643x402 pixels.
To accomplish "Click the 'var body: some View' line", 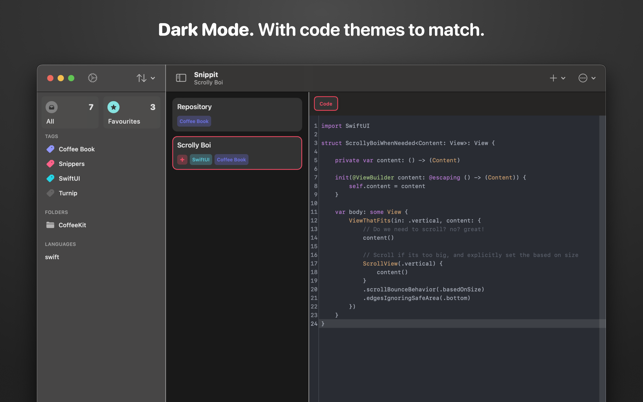I will [372, 212].
